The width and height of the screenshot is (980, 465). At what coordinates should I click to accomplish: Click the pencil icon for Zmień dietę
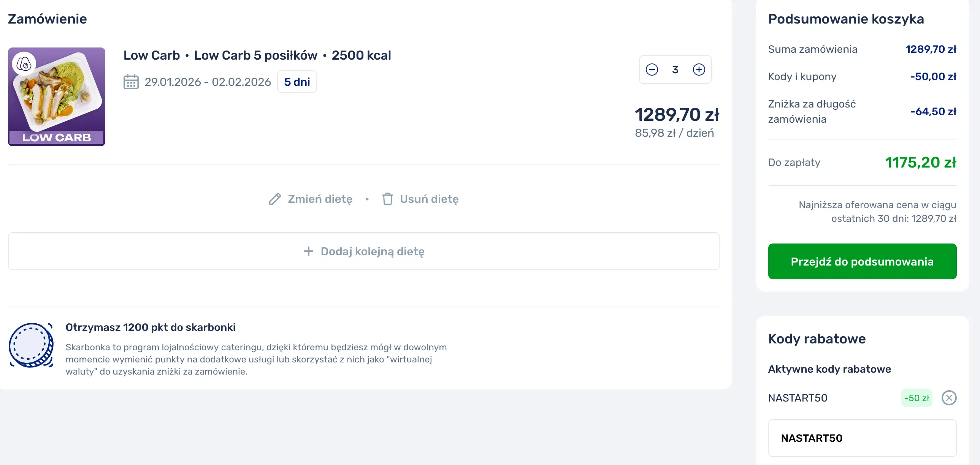pyautogui.click(x=275, y=199)
